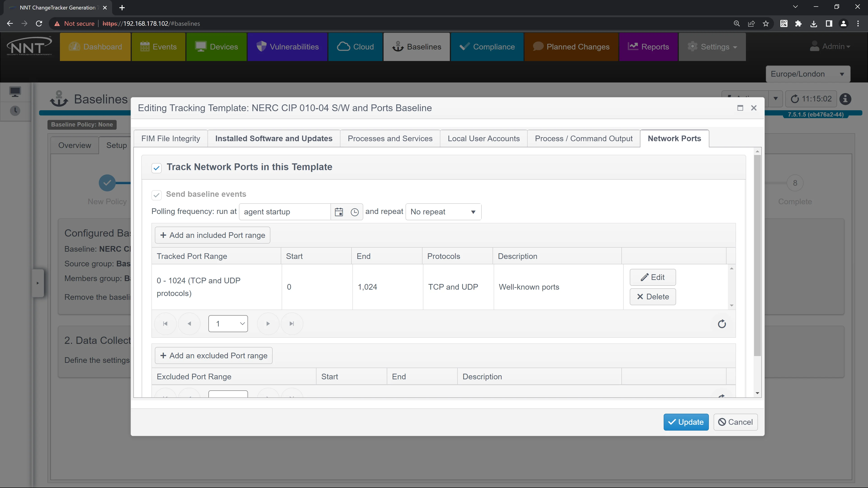This screenshot has width=868, height=488.
Task: Click the Update button
Action: (686, 422)
